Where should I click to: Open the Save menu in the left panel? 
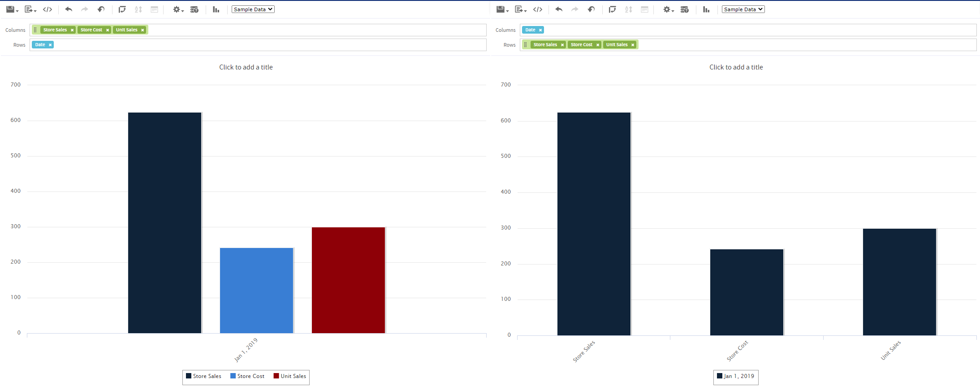(12, 9)
